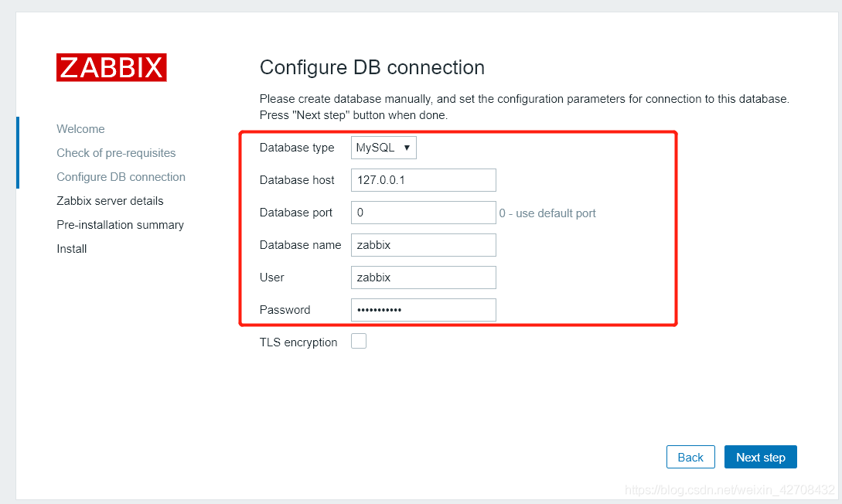Go to Zabbix server details step
The height and width of the screenshot is (504, 842).
point(110,201)
